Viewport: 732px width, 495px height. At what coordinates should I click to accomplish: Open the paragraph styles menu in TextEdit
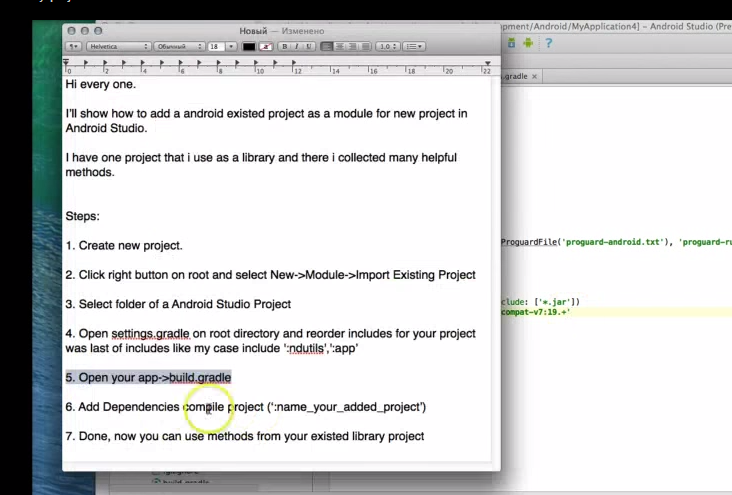point(73,47)
